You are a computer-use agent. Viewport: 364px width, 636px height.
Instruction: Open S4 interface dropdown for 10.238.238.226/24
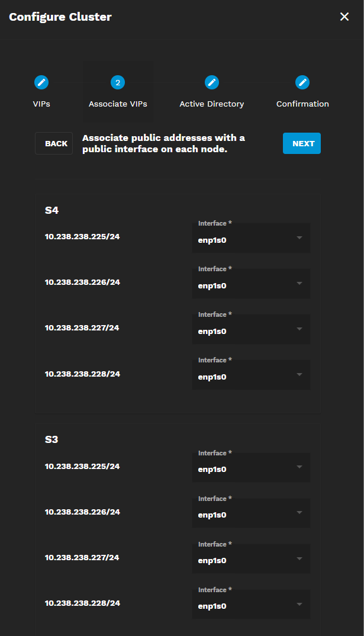coord(251,284)
